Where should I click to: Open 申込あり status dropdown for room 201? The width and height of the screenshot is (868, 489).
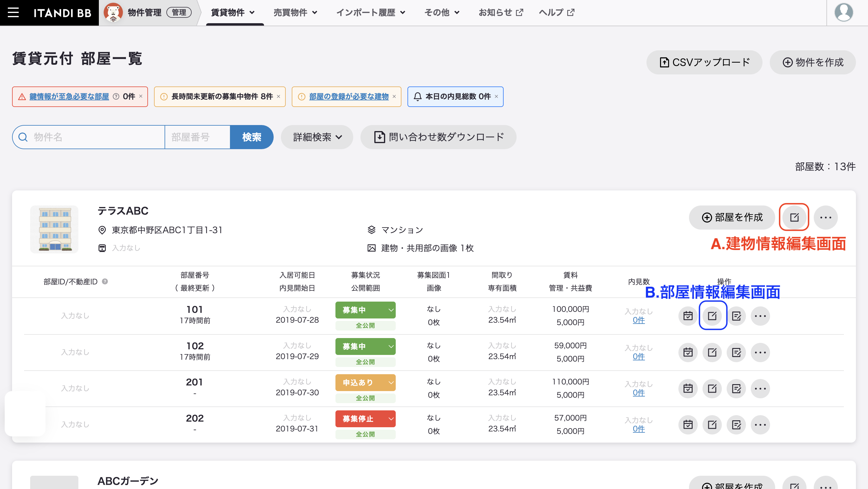pos(365,383)
